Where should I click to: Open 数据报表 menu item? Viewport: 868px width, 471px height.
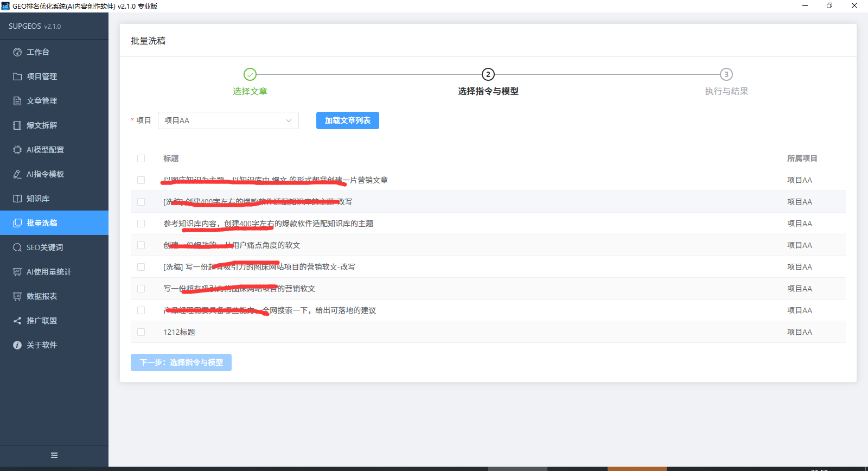(54, 296)
